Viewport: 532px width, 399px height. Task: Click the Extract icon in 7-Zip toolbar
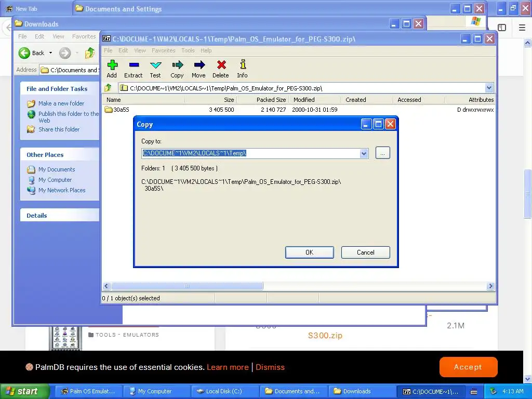coord(134,69)
